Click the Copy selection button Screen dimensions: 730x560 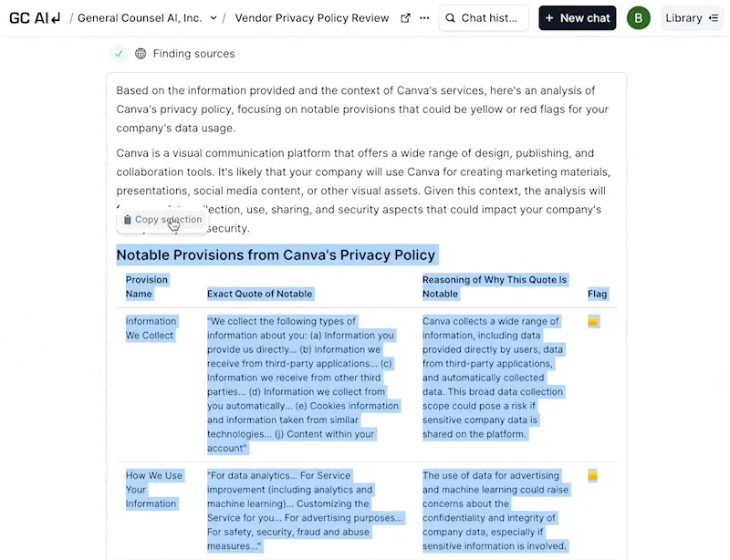click(x=163, y=220)
